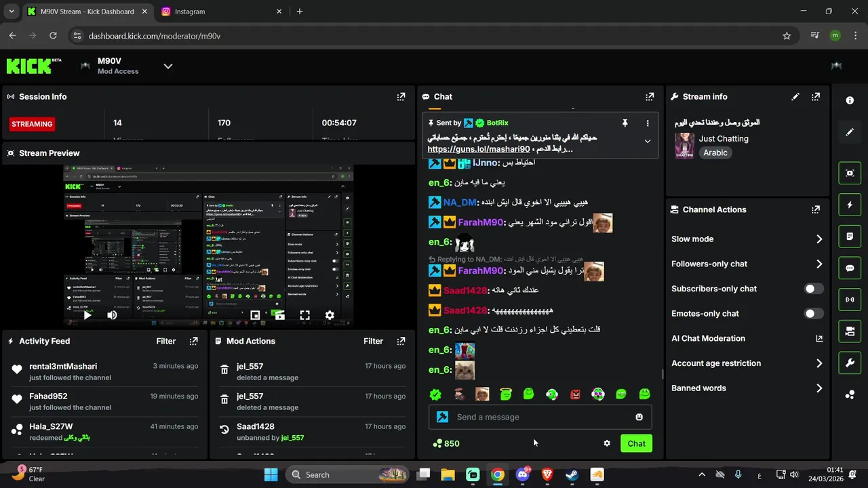Image resolution: width=868 pixels, height=488 pixels.
Task: Open Steam from the taskbar
Action: coord(572,474)
